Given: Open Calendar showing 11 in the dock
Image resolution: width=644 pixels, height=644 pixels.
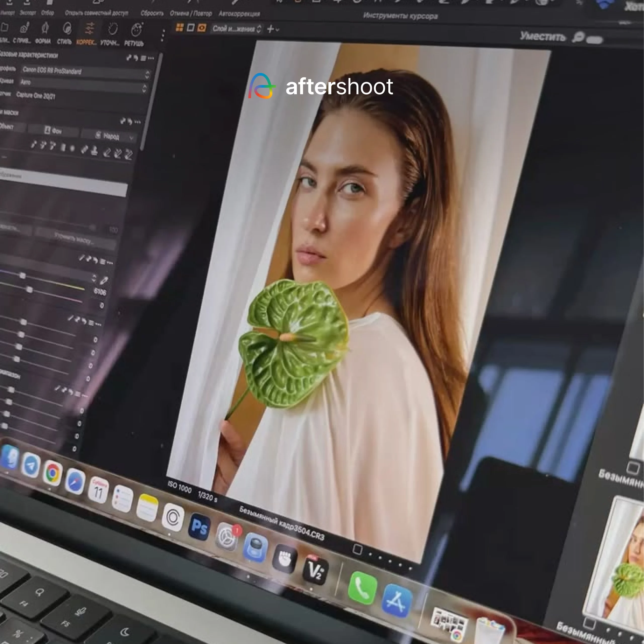Looking at the screenshot, I should pyautogui.click(x=98, y=490).
